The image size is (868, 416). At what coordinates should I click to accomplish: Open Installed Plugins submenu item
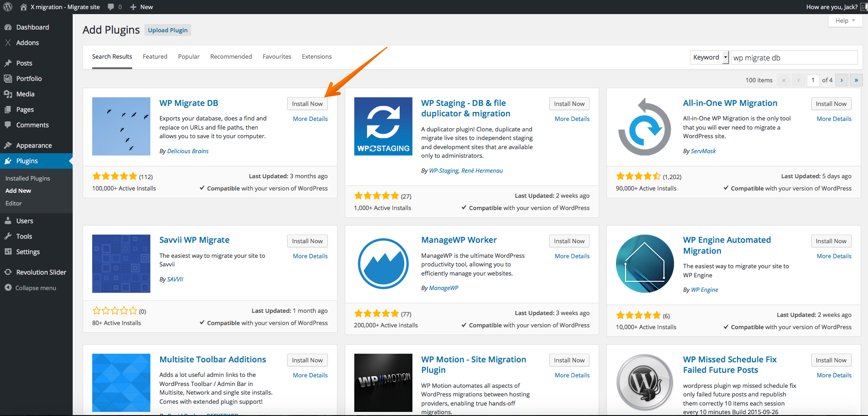[x=28, y=178]
